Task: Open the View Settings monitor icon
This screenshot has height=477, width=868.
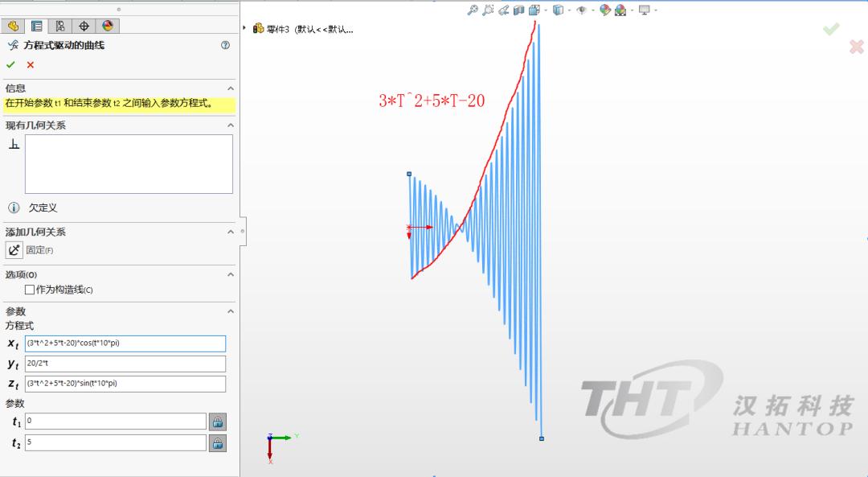Action: click(645, 10)
